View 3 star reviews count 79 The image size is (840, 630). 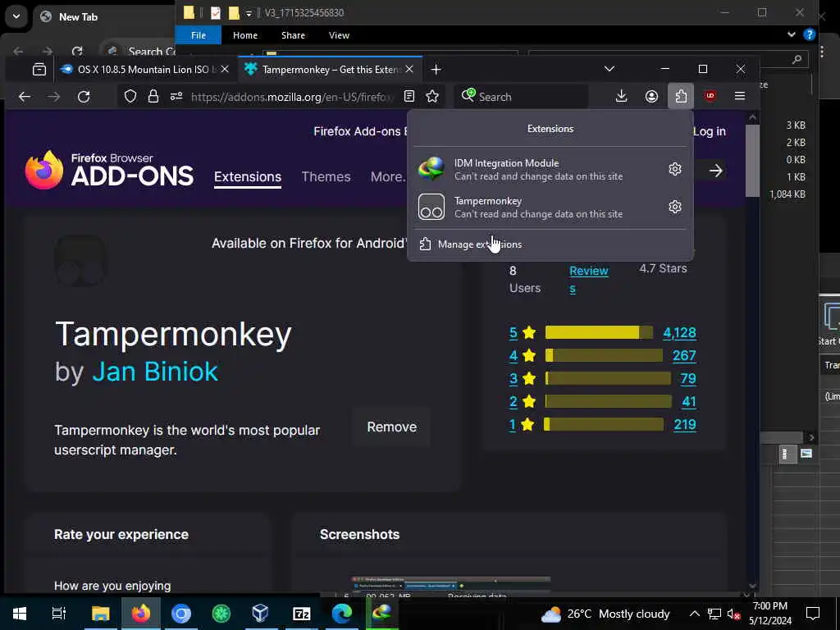coord(688,379)
